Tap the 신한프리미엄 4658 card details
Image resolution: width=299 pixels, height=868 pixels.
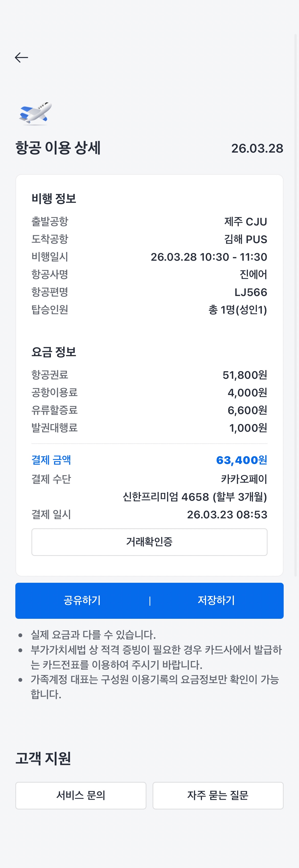point(194,497)
